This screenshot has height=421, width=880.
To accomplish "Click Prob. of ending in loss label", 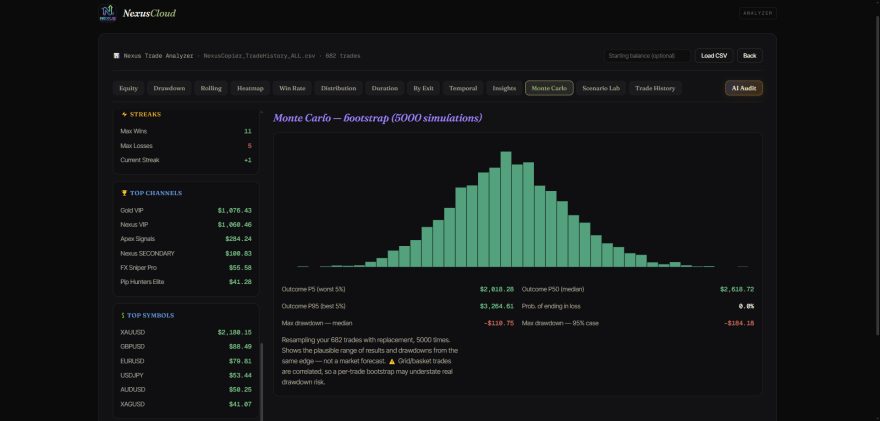I will point(553,306).
